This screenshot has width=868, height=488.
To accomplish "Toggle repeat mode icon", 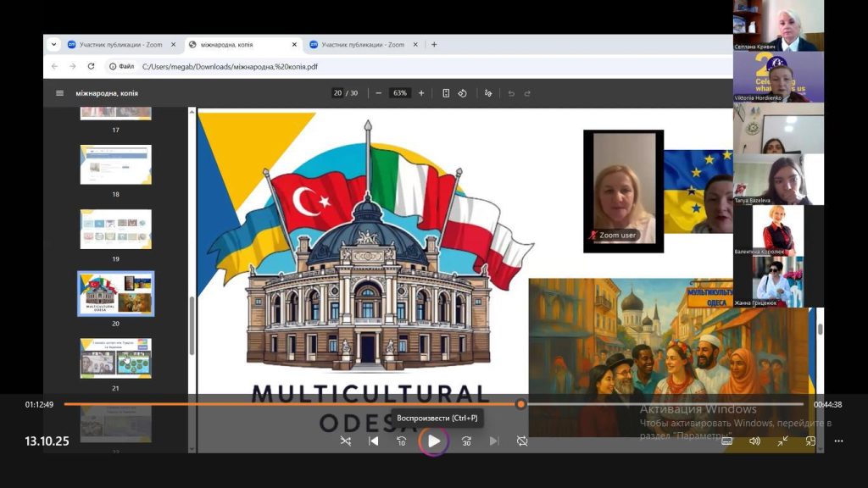I will point(522,441).
